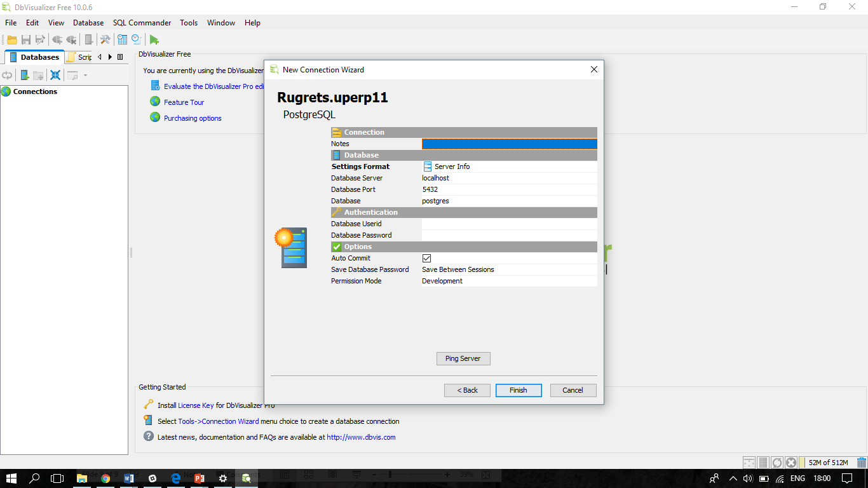
Task: Open File Explorer from the taskbar
Action: [82, 478]
